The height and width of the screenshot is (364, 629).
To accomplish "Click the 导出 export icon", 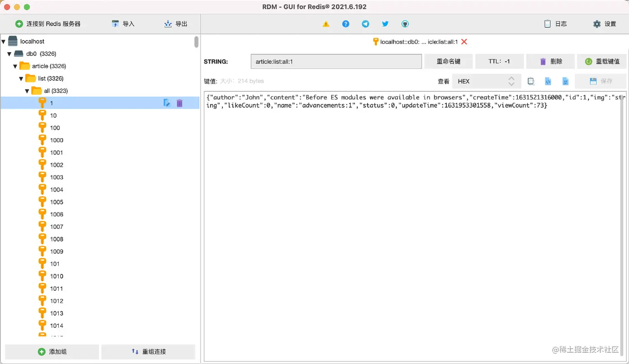I will pyautogui.click(x=176, y=24).
